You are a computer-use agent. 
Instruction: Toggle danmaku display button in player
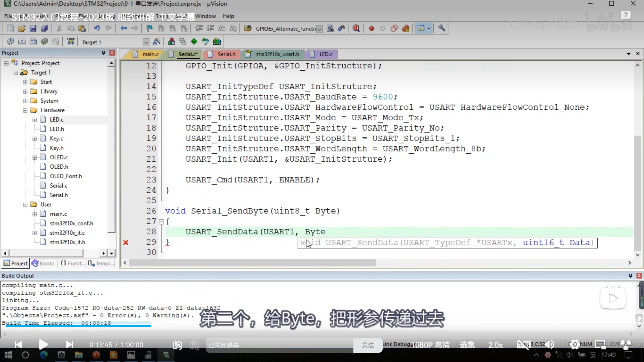[178, 345]
